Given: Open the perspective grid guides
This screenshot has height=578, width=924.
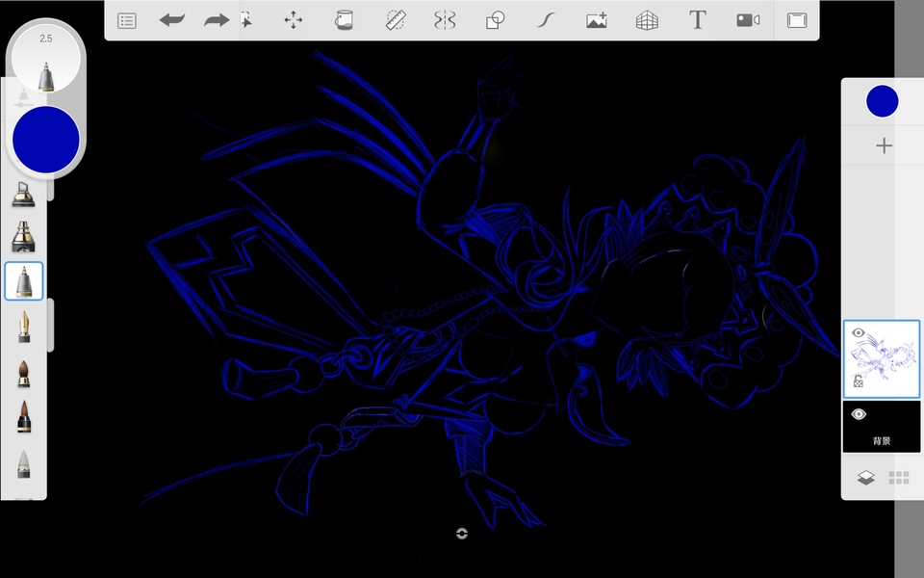Looking at the screenshot, I should [647, 20].
